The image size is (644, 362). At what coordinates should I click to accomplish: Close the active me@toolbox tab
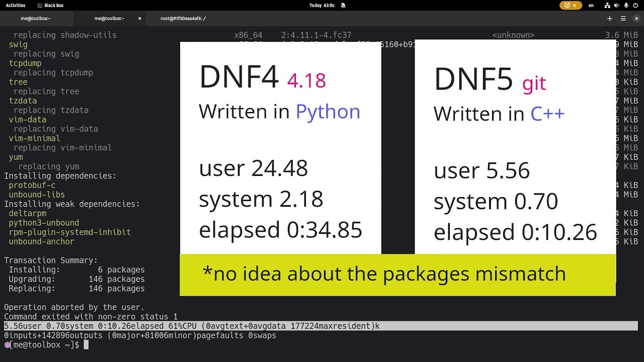click(140, 19)
